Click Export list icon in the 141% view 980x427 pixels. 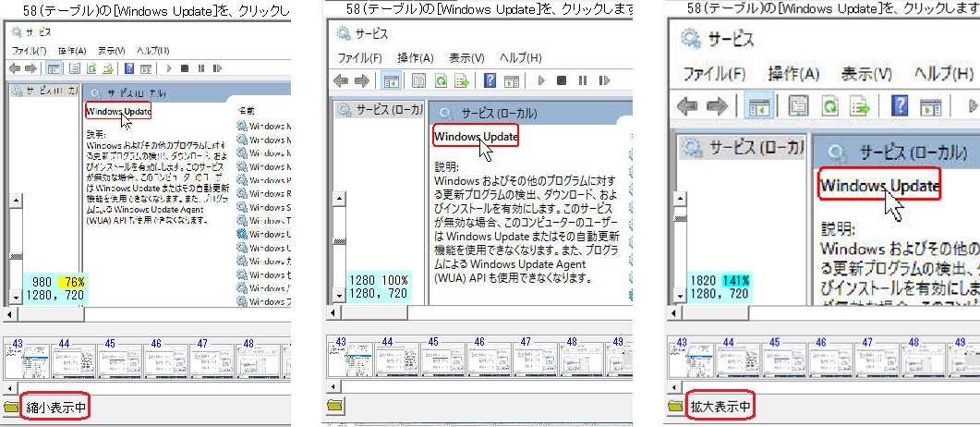861,106
